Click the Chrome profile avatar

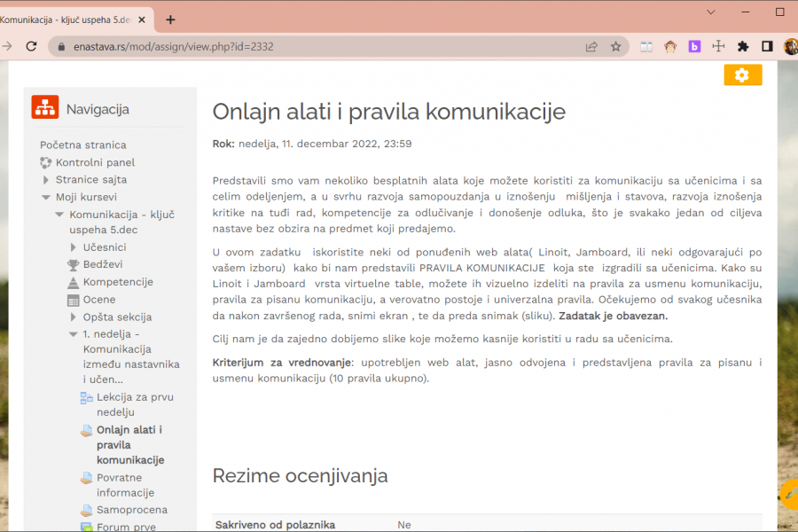point(791,47)
